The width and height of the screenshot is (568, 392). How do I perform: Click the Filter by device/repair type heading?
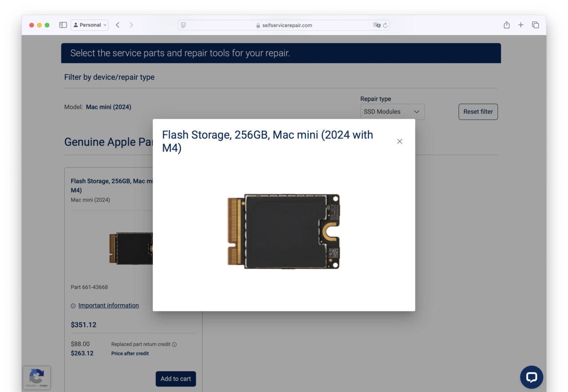click(109, 77)
